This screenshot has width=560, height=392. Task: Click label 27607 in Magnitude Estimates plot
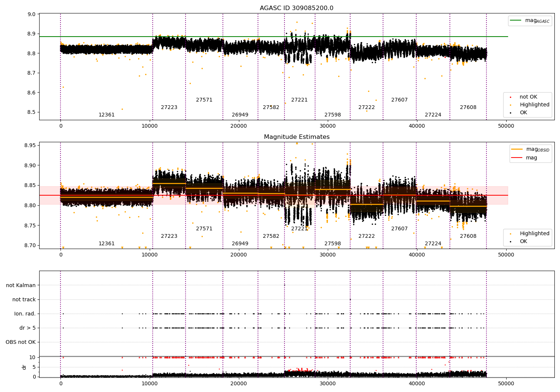click(399, 229)
